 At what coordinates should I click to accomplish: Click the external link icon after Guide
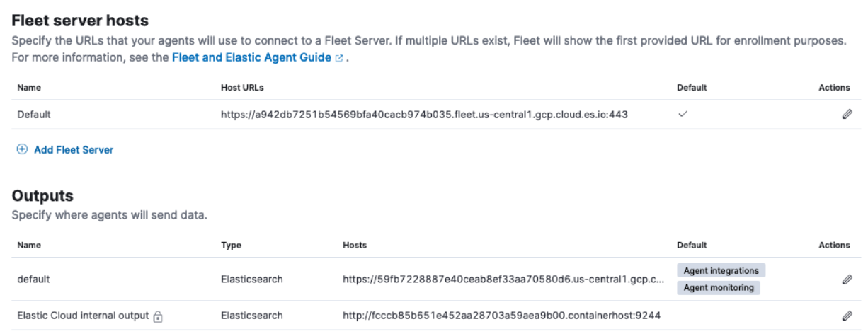coord(341,59)
